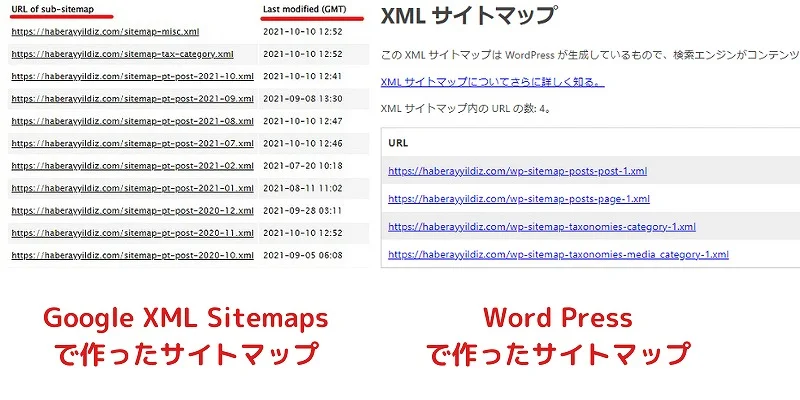The image size is (800, 400).
Task: Select the date 2021-08-11 11:02
Action: 303,188
